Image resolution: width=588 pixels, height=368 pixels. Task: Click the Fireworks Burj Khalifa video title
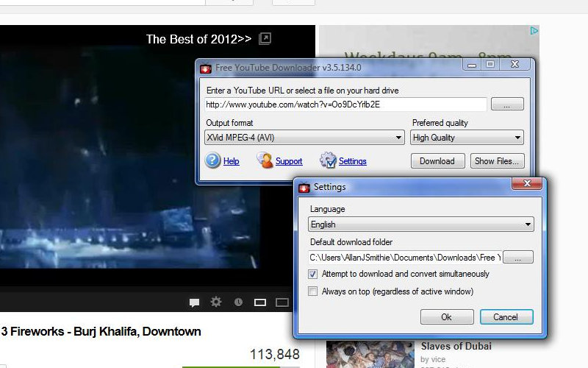pos(101,332)
